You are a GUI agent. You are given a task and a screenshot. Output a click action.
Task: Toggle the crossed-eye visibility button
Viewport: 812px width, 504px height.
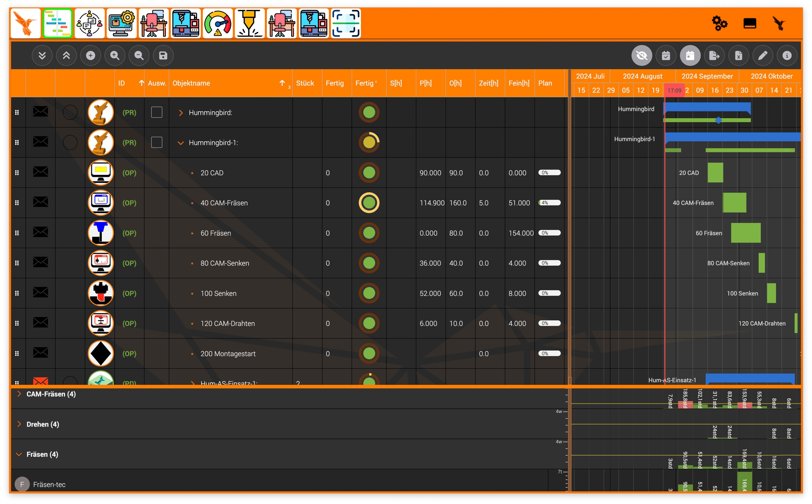click(641, 55)
